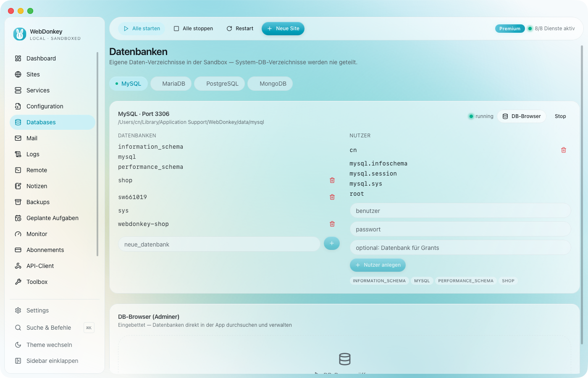Select the MYSQL grant chip
This screenshot has height=378, width=588.
[x=422, y=281]
